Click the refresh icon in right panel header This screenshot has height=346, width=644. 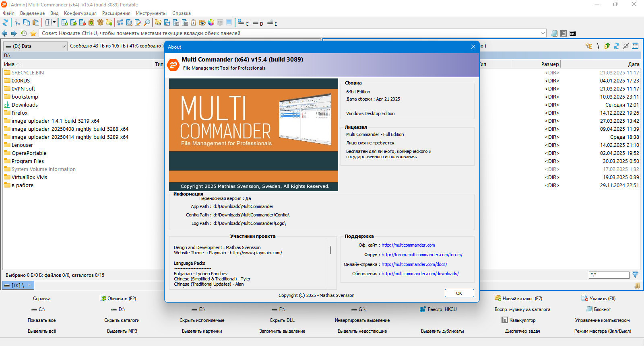click(616, 46)
